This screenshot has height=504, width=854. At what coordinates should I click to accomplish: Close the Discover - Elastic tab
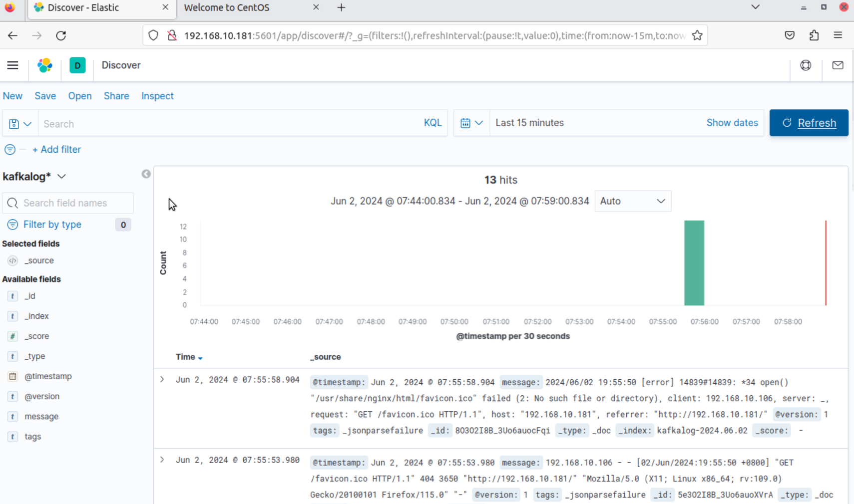tap(165, 7)
